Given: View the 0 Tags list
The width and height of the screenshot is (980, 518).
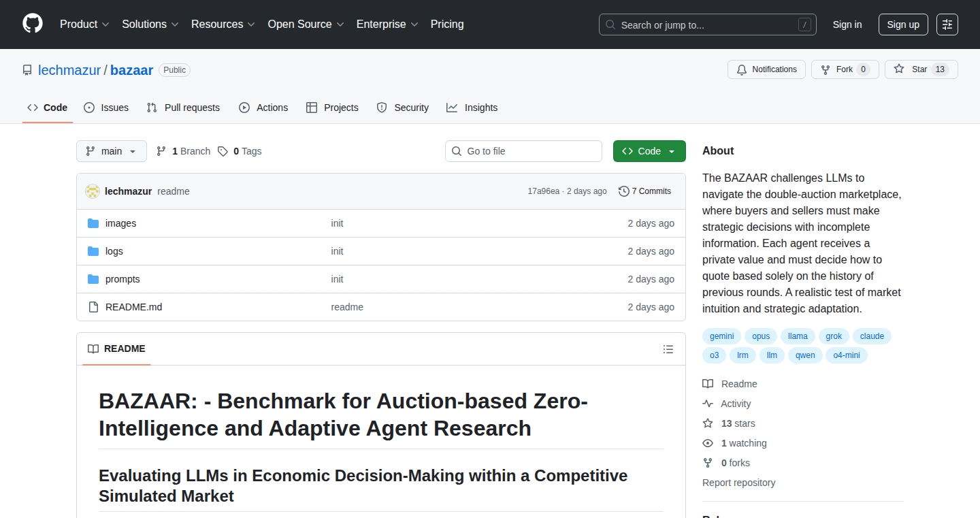Looking at the screenshot, I should coord(240,151).
